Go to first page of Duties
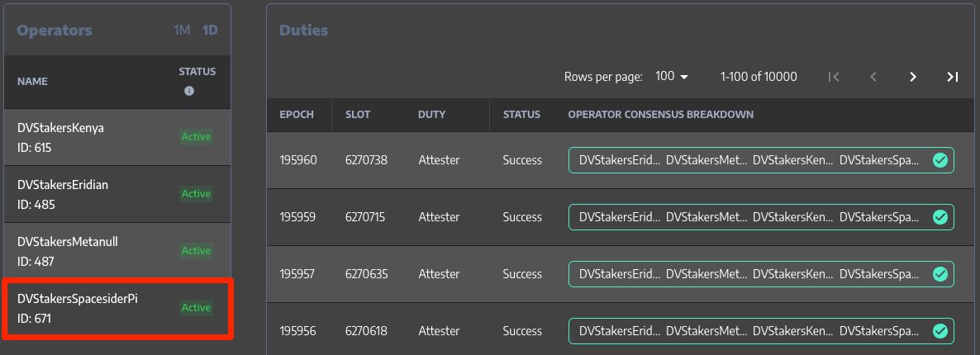 833,77
